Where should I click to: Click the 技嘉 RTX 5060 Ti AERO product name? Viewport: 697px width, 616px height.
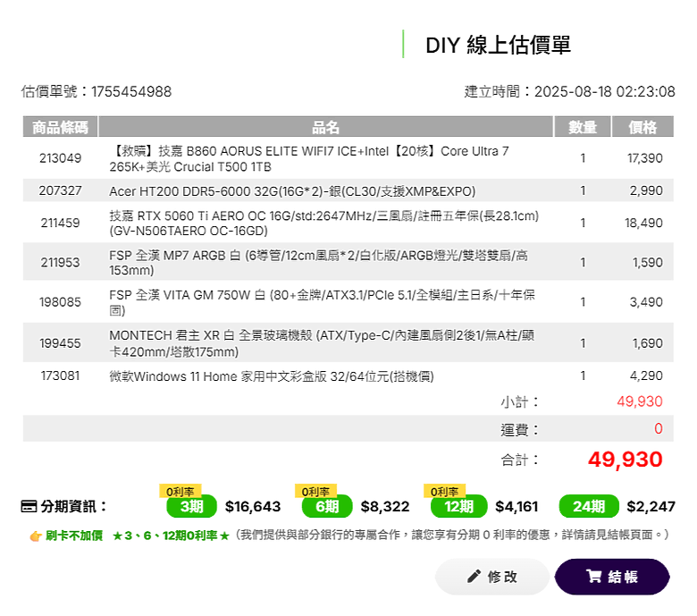[324, 224]
